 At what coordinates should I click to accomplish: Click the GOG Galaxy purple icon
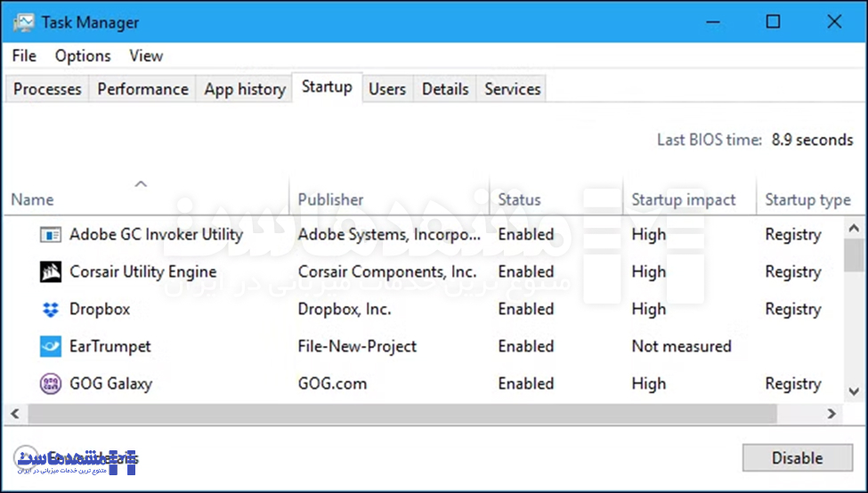[51, 384]
